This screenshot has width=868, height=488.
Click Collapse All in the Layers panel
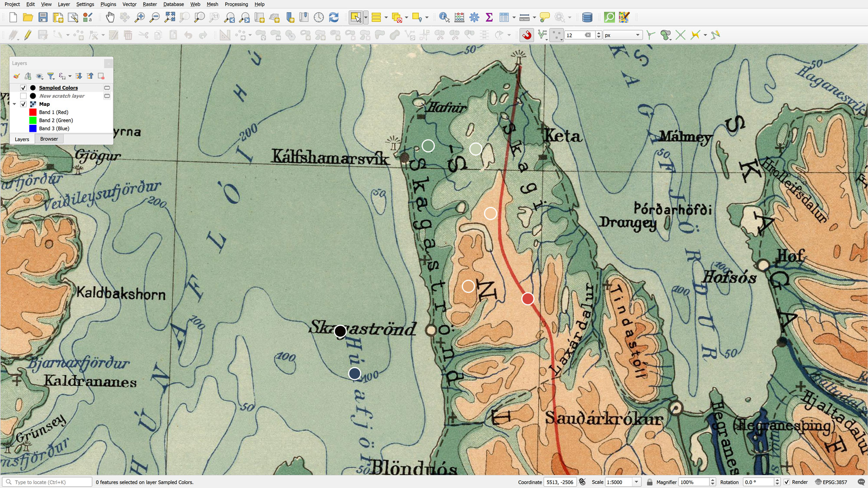pos(90,76)
